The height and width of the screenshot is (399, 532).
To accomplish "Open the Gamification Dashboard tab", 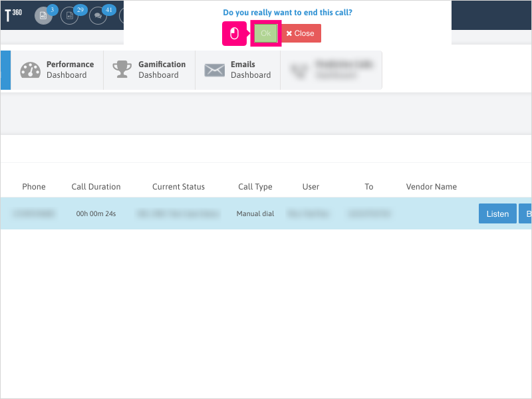I will pyautogui.click(x=149, y=70).
